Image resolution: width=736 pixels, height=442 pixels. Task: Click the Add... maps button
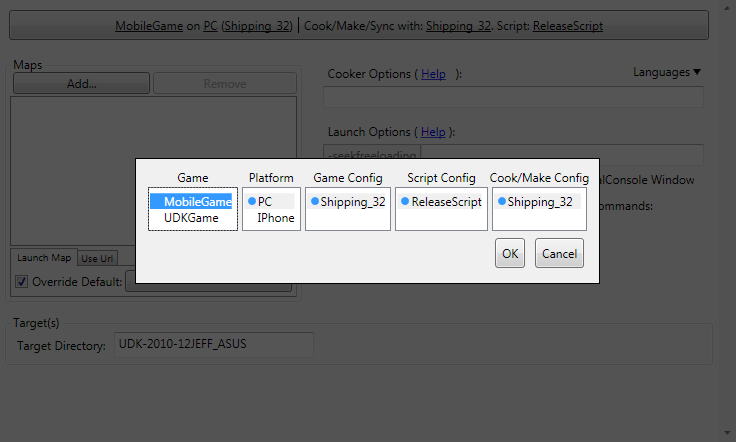(x=82, y=84)
